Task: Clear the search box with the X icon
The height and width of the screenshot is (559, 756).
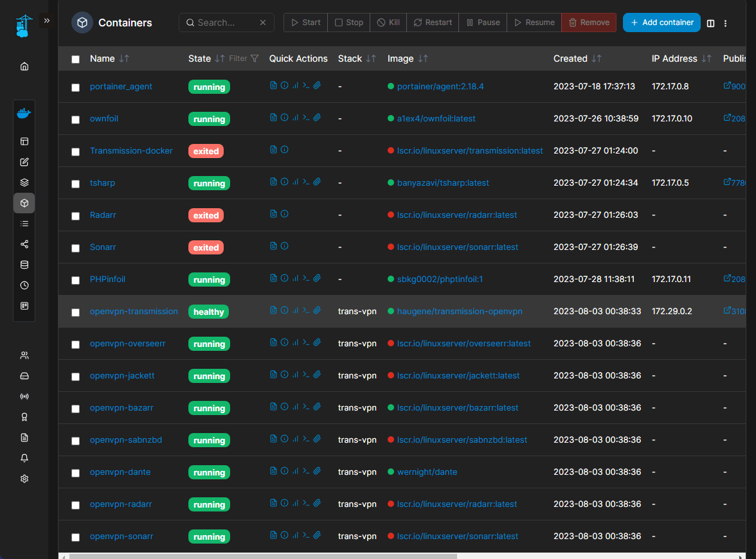Action: [x=263, y=22]
